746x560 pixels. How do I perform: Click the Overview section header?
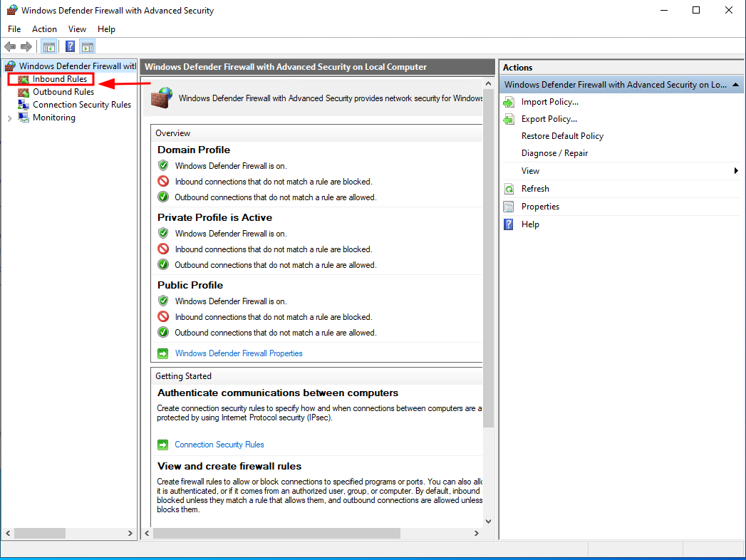[316, 133]
